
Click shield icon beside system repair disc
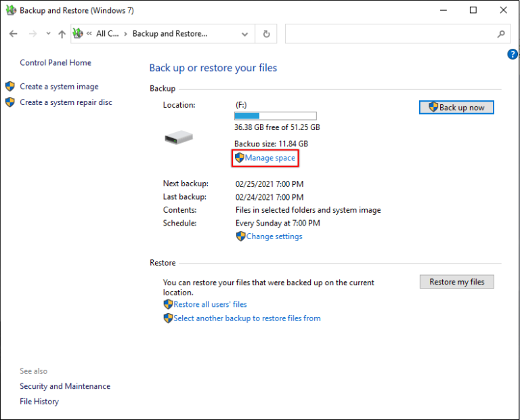[x=10, y=102]
